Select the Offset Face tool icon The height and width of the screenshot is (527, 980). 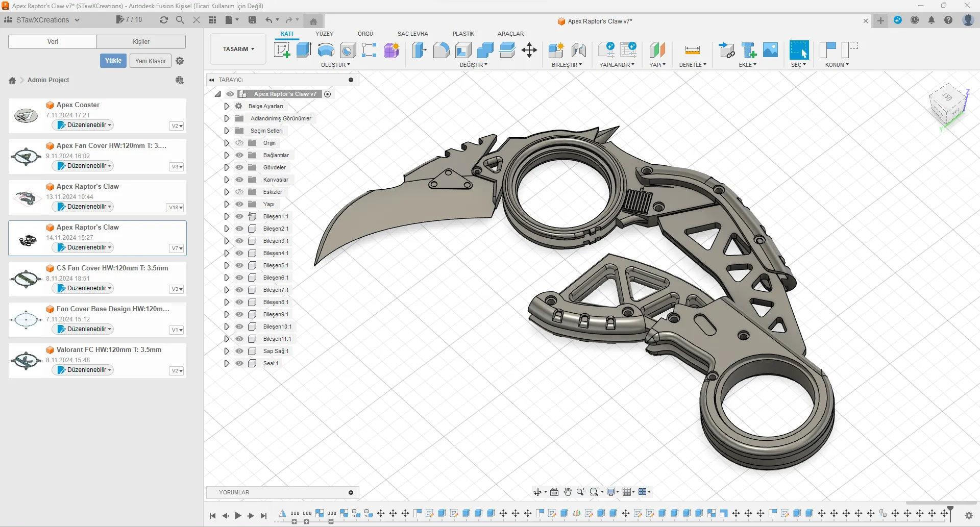tap(507, 50)
